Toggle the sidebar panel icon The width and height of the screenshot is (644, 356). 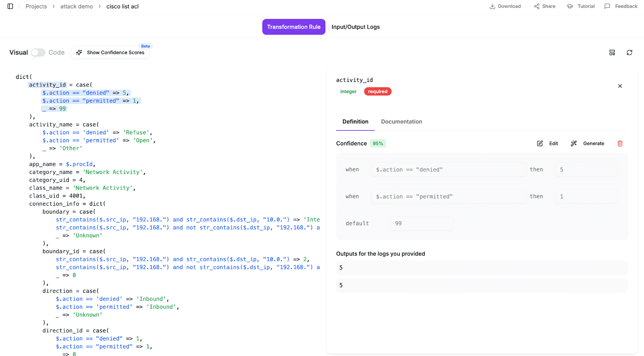tap(10, 6)
